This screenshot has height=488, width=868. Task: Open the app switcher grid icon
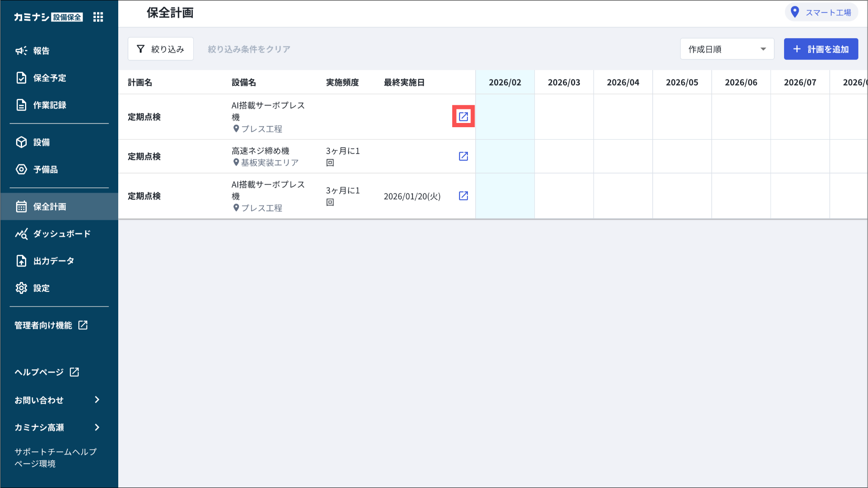(98, 17)
